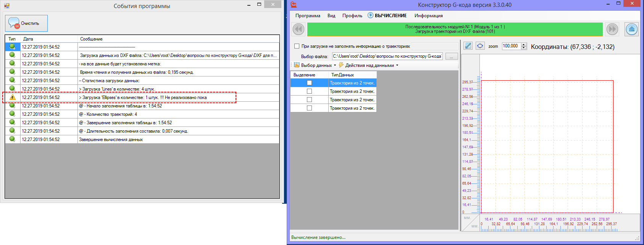Open the Программа menu
The height and width of the screenshot is (245, 644).
(308, 16)
